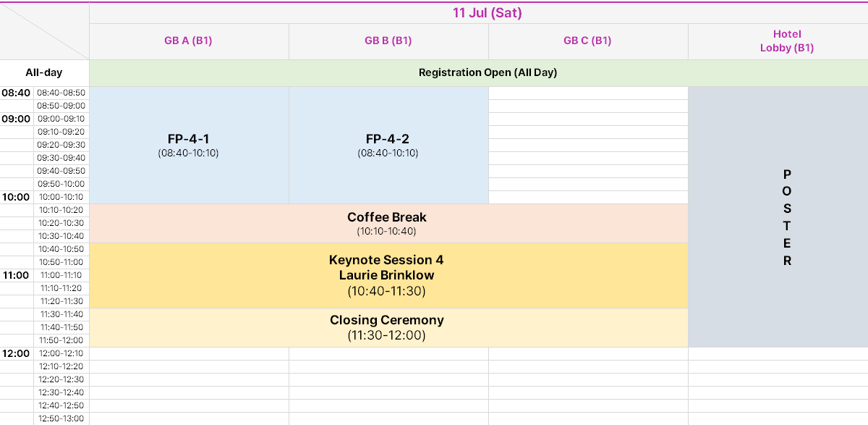Click the All-day row label
Screen dimensions: 868x425
pyautogui.click(x=44, y=73)
